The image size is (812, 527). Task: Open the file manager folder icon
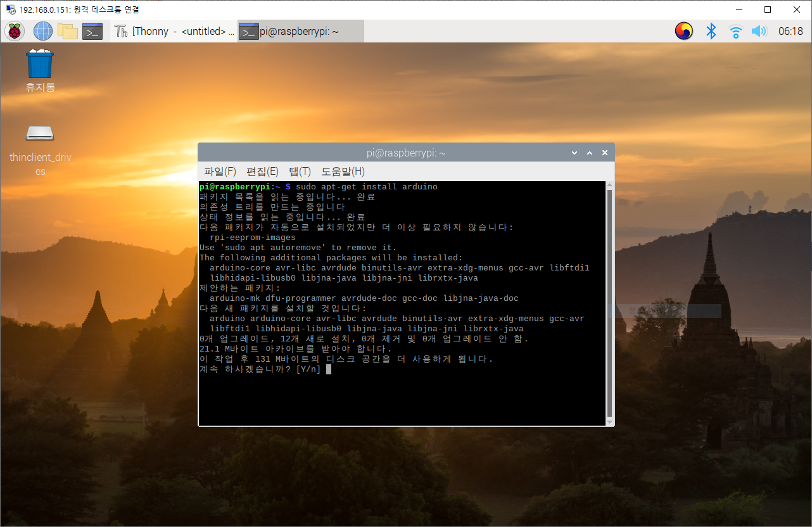[67, 30]
